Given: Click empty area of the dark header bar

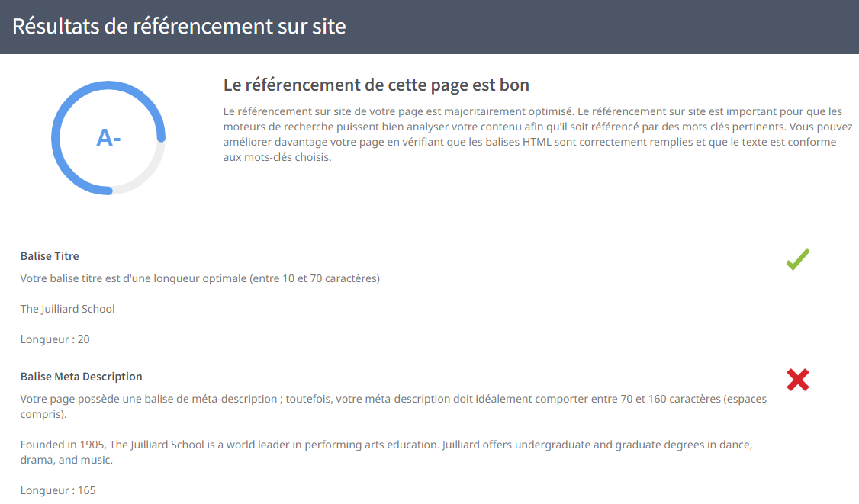Looking at the screenshot, I should click(610, 27).
